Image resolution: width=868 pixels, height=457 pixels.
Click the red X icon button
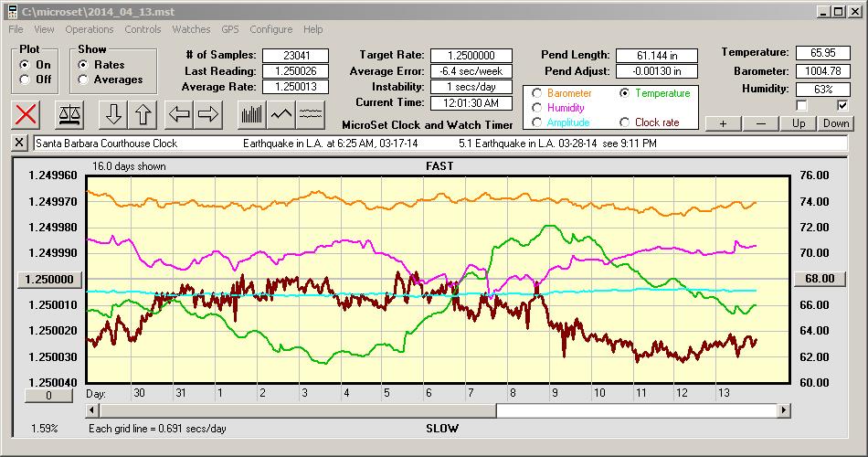pyautogui.click(x=26, y=114)
